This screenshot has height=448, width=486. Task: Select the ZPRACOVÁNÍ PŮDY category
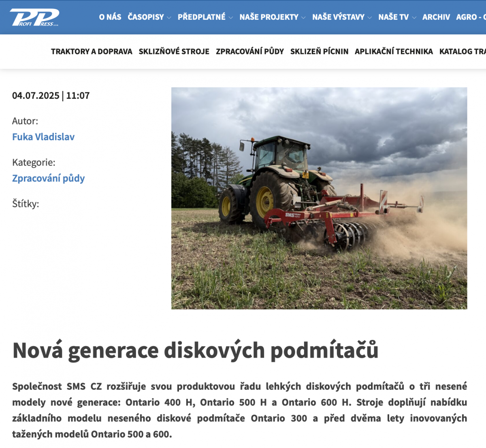[250, 51]
